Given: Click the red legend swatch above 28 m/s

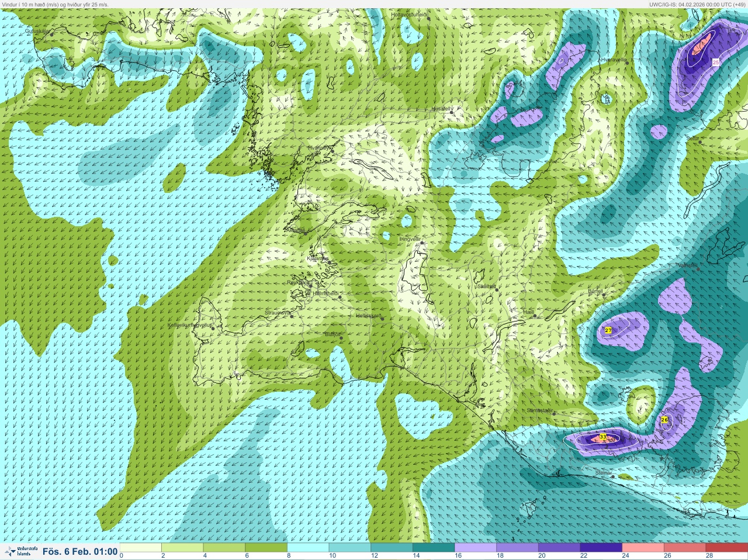Looking at the screenshot, I should coord(727,548).
